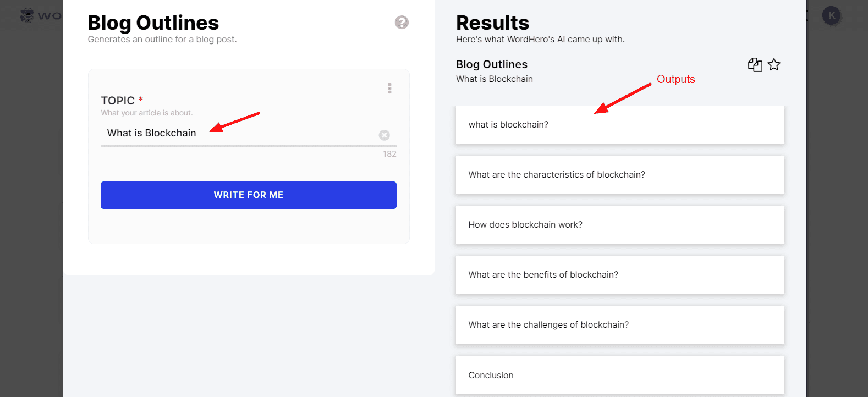
Task: Clear the topic field with the X icon
Action: click(384, 135)
